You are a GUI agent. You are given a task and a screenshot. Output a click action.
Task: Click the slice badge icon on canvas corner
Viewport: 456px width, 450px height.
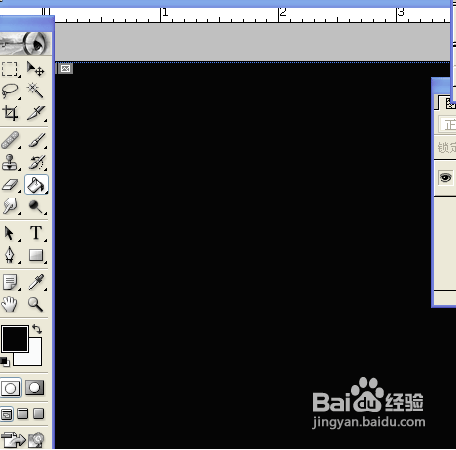(65, 69)
